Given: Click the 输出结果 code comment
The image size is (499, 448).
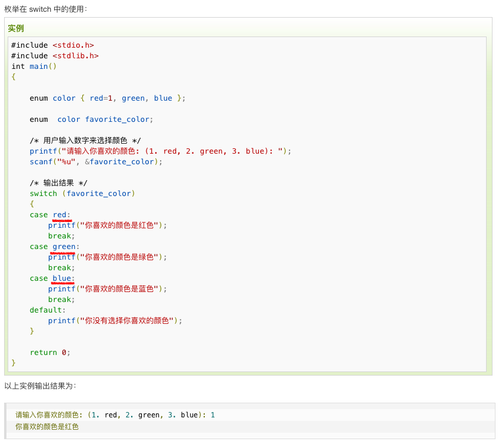Looking at the screenshot, I should click(x=58, y=183).
